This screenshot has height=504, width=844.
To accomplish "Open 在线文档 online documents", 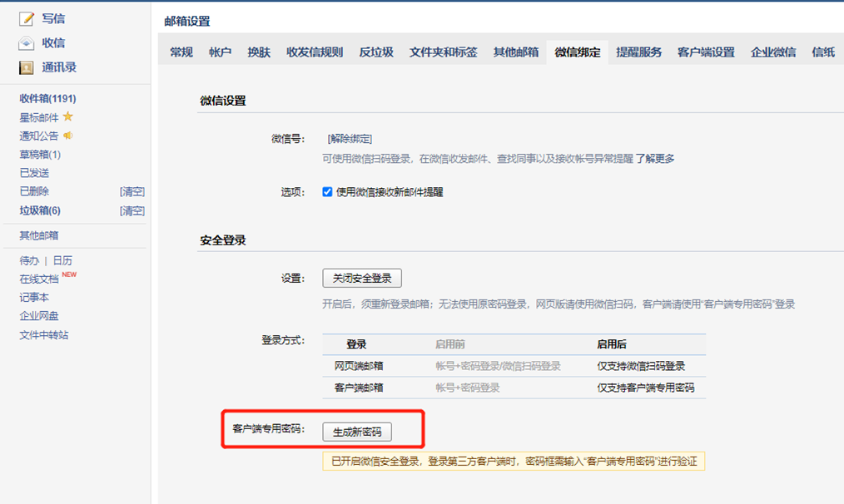I will [39, 279].
